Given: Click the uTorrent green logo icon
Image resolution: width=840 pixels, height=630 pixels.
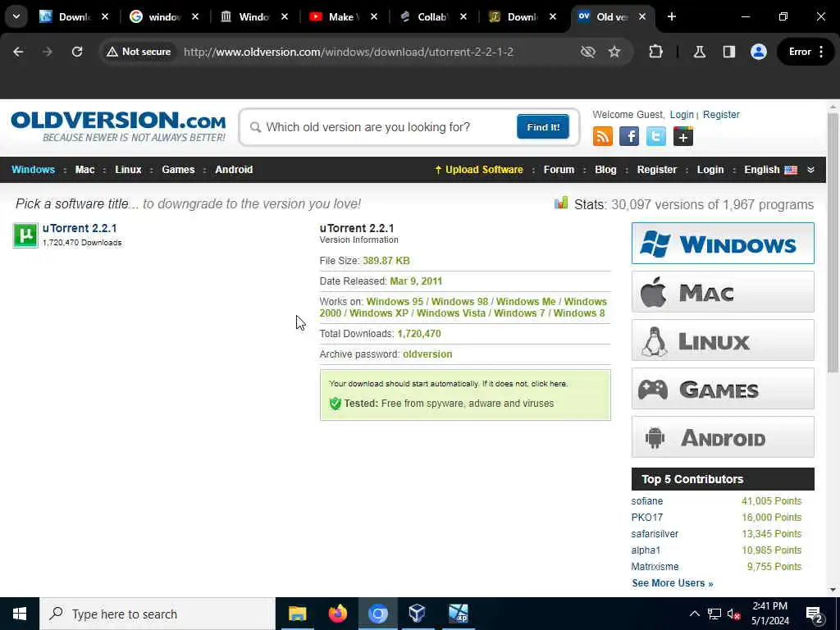Looking at the screenshot, I should point(25,235).
